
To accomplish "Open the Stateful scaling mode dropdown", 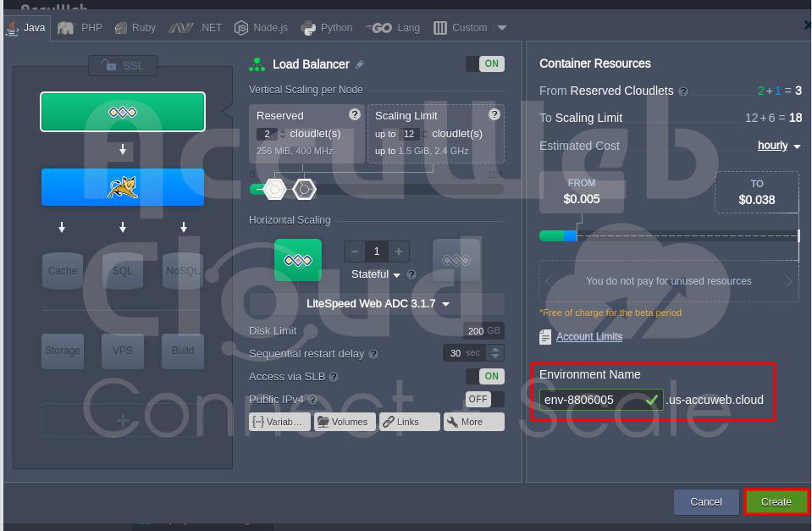I will tap(376, 274).
